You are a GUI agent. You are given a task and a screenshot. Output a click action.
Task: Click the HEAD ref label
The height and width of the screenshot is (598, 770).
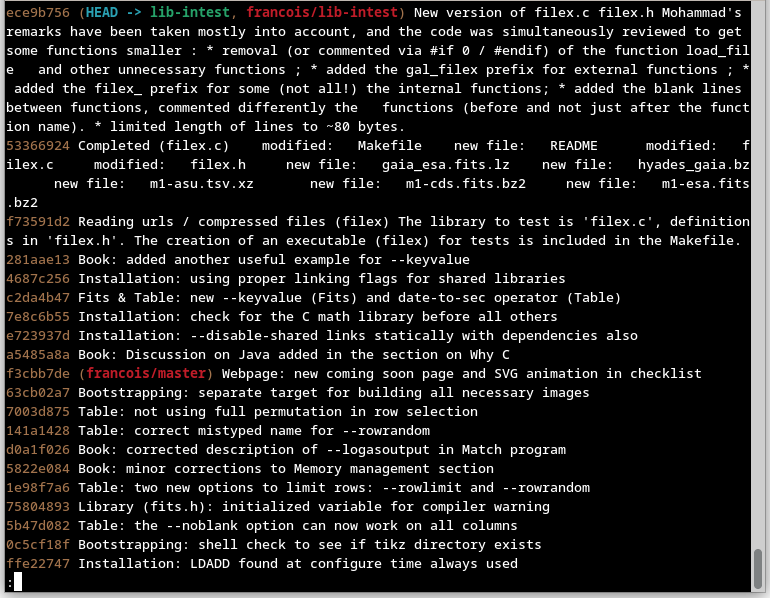tap(104, 13)
